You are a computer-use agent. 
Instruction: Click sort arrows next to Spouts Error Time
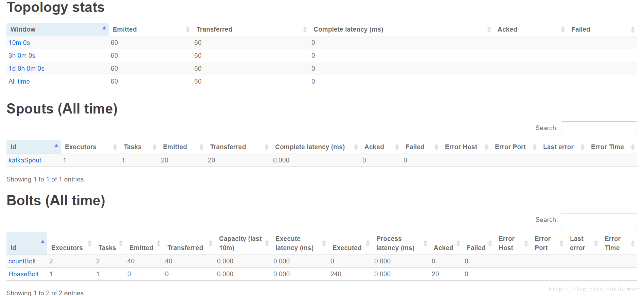[633, 147]
